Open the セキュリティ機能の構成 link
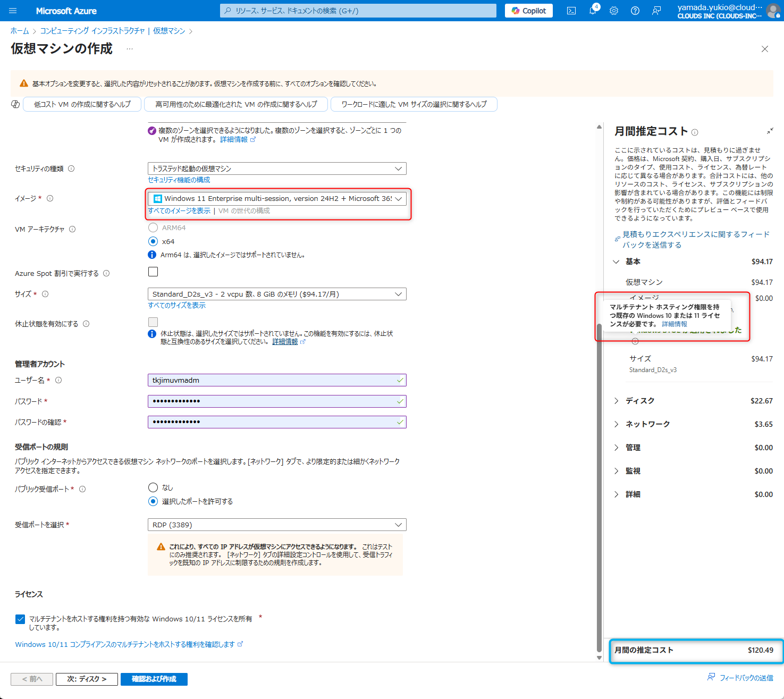This screenshot has width=784, height=699. pos(179,180)
